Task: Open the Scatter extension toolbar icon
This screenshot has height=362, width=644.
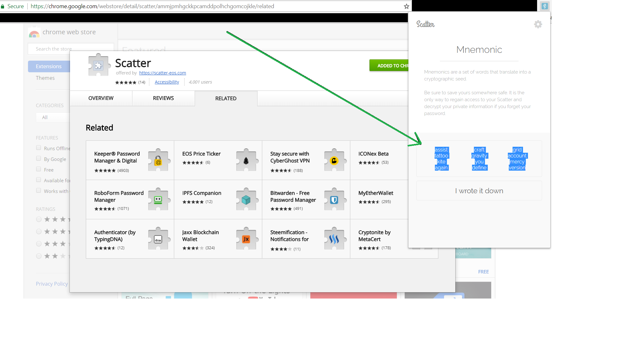Action: tap(545, 6)
